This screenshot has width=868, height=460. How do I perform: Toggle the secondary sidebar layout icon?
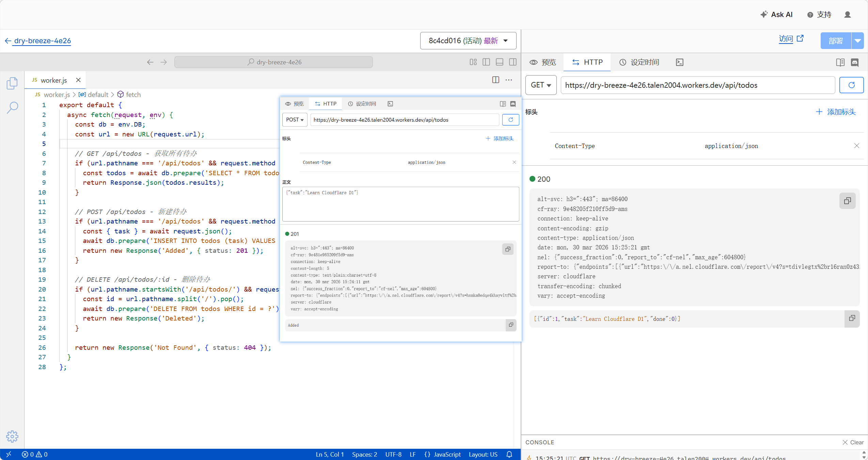[x=512, y=62]
